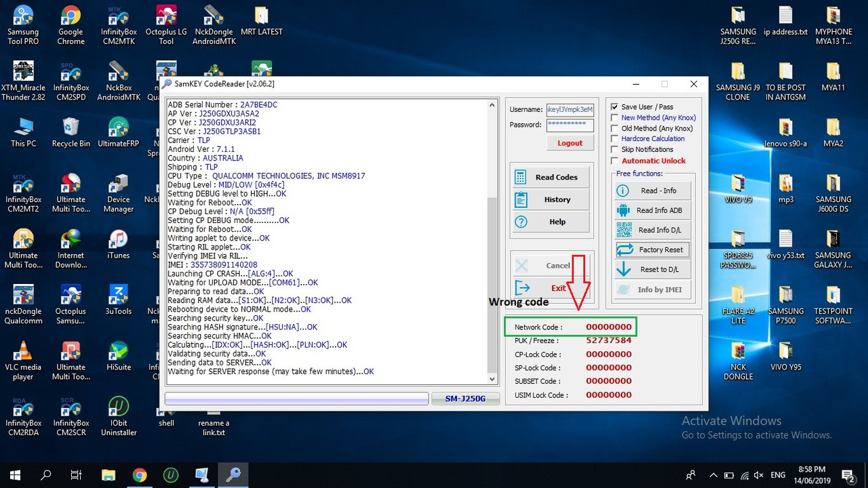Open HiSuite desktop icon
The image size is (868, 488).
(118, 357)
